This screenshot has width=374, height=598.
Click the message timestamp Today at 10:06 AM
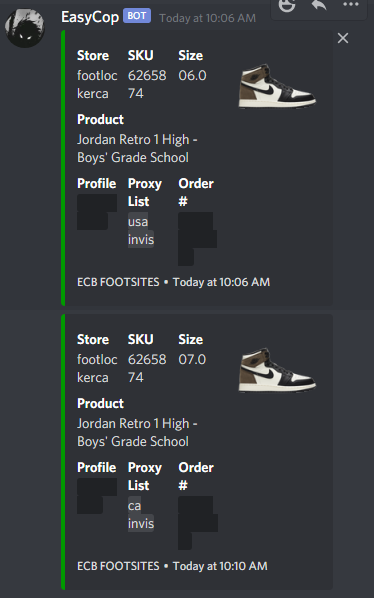[207, 18]
